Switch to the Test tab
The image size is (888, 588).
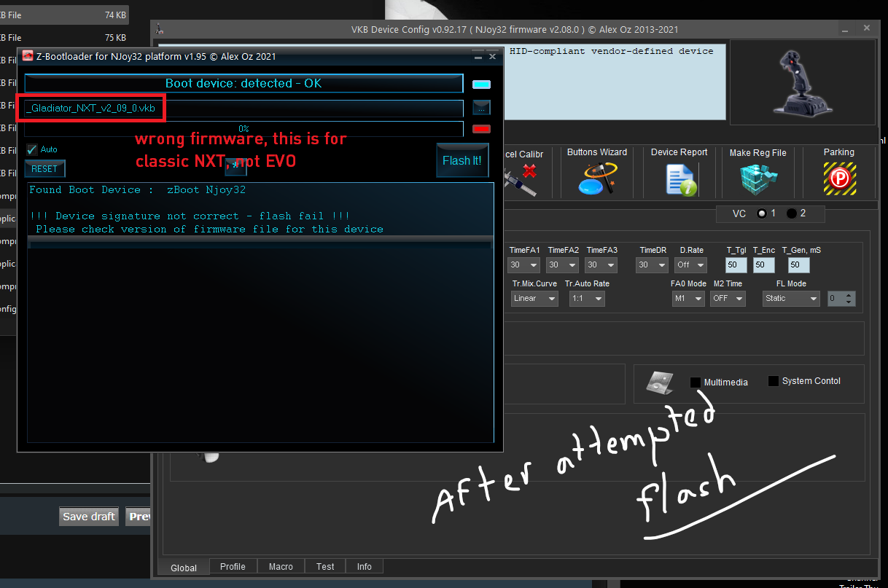[x=325, y=567]
